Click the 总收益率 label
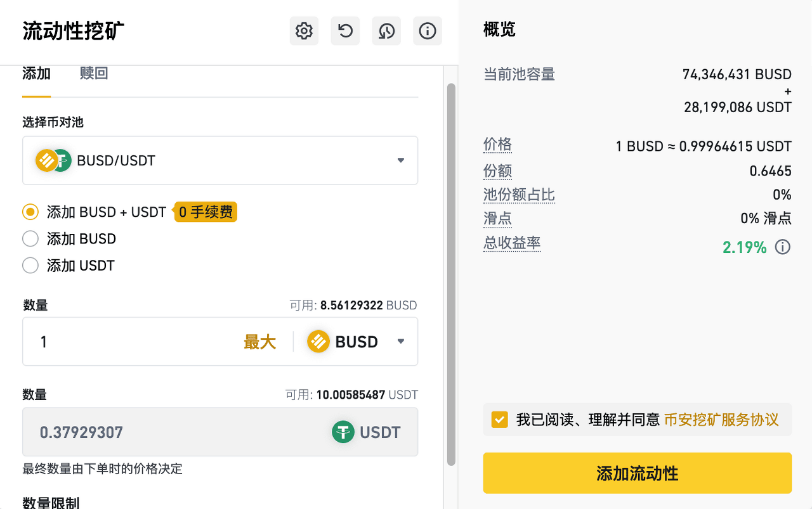The image size is (812, 509). (x=512, y=243)
